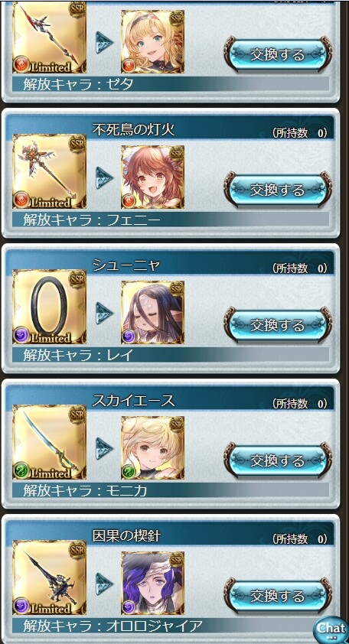Select the 不死鳥の灯火 staff weapon icon
Screen dimensions: 349x644
click(x=49, y=171)
